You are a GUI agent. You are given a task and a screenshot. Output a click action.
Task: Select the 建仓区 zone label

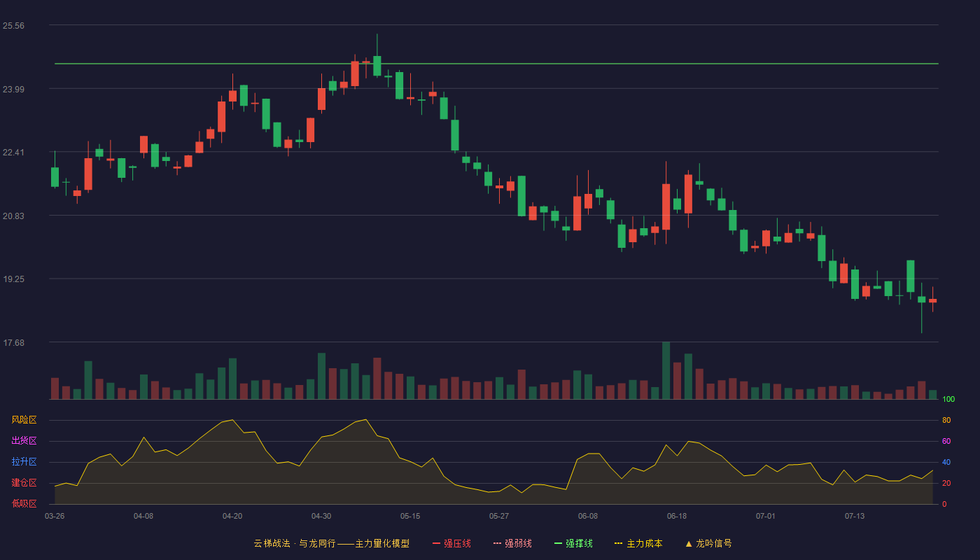24,483
